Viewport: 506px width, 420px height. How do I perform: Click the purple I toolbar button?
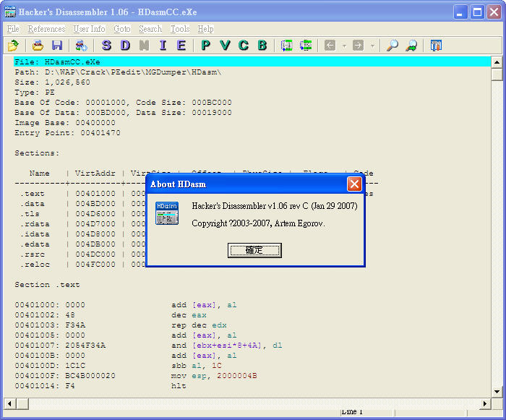(x=163, y=46)
